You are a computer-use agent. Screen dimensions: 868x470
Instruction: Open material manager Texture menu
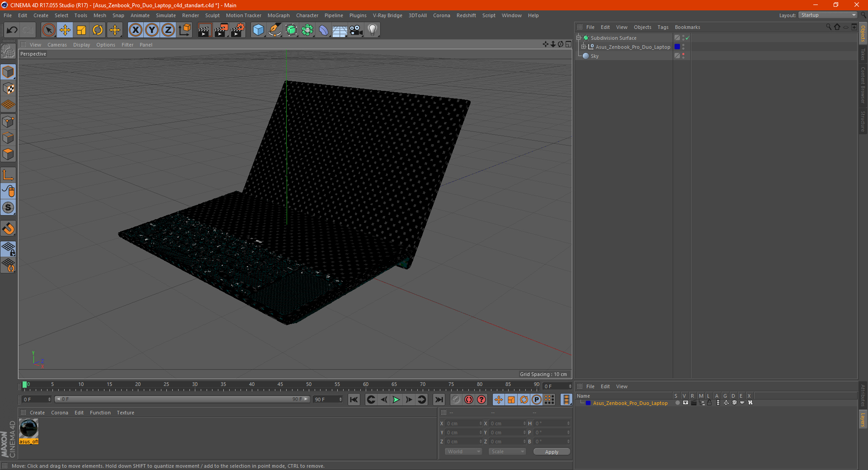125,413
